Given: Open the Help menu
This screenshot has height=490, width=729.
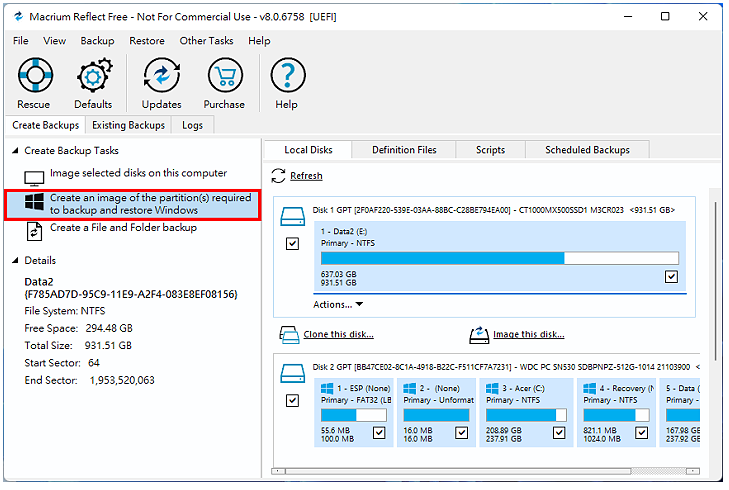Looking at the screenshot, I should click(x=259, y=41).
